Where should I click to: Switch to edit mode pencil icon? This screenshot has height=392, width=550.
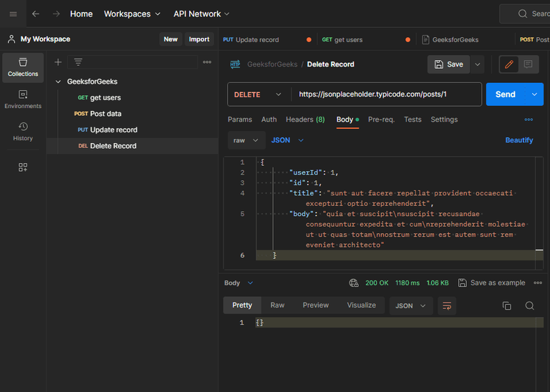click(x=509, y=64)
